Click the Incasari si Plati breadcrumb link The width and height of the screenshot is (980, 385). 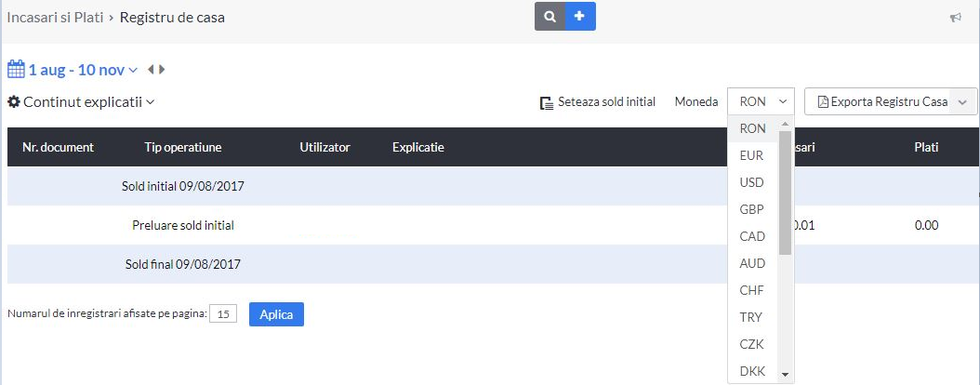coord(55,18)
